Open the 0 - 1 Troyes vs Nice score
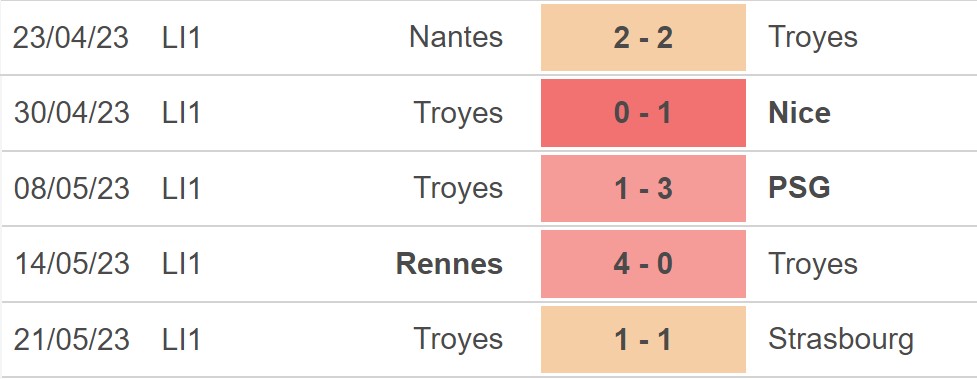 click(643, 113)
